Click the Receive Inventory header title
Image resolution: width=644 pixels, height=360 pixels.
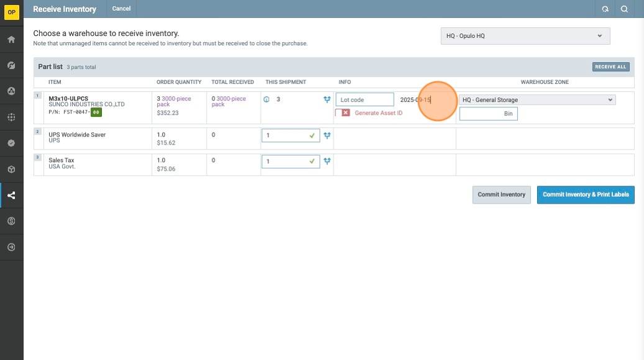click(x=65, y=9)
